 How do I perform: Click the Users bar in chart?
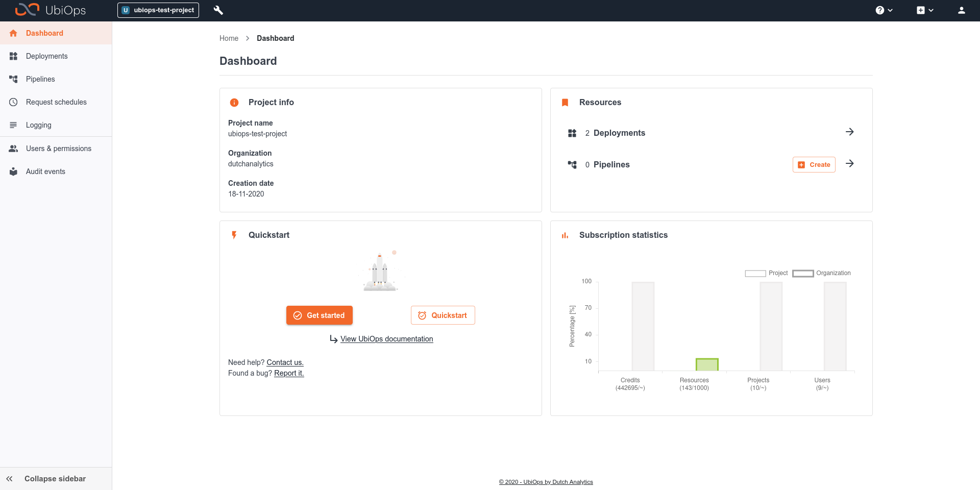pos(835,326)
